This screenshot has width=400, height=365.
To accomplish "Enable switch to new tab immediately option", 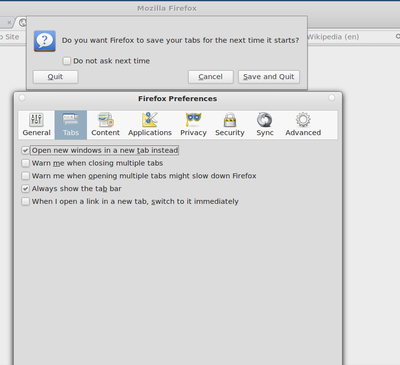I will click(25, 201).
